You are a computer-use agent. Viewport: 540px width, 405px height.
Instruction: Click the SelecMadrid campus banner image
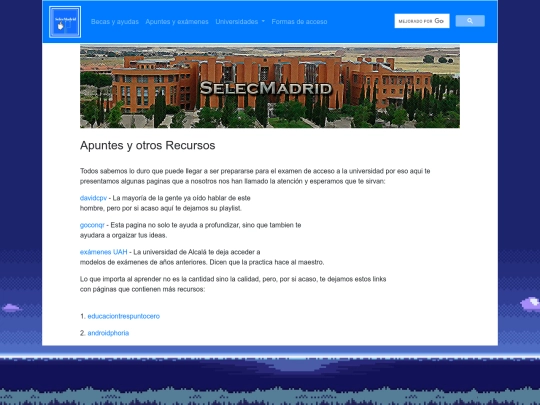[x=270, y=86]
